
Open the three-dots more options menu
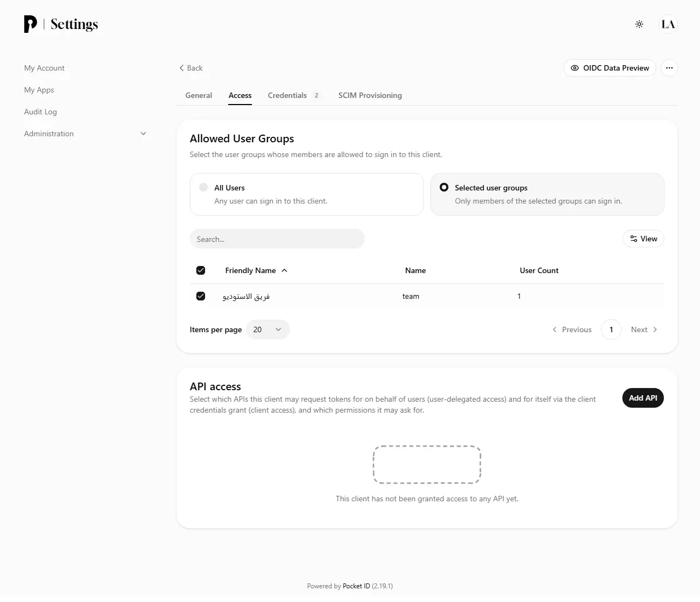click(x=669, y=68)
